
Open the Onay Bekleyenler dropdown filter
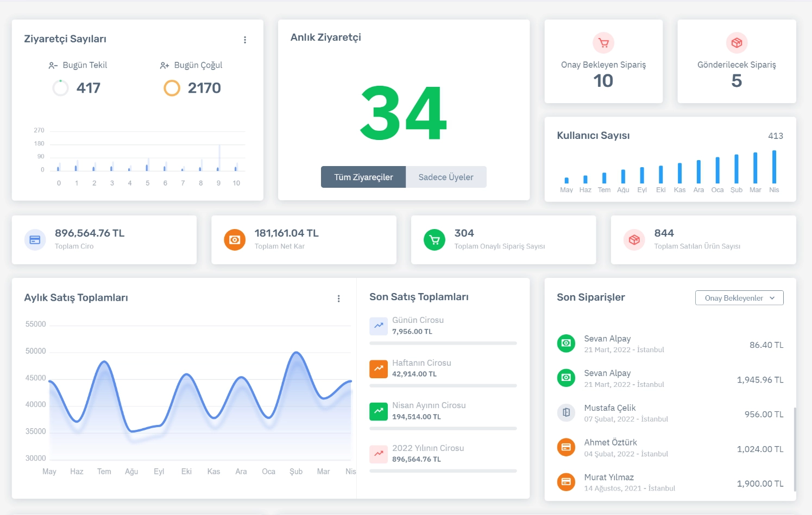[x=739, y=298]
